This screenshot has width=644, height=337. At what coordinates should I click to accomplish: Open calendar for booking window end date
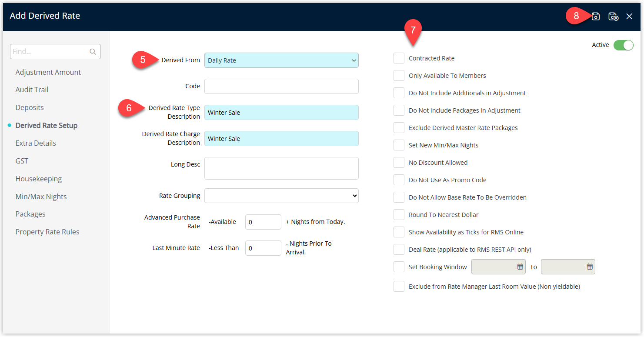pyautogui.click(x=590, y=267)
